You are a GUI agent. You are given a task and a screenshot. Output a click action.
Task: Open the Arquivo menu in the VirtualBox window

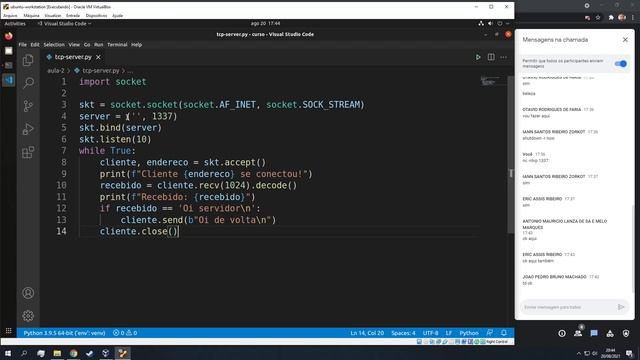[10, 16]
